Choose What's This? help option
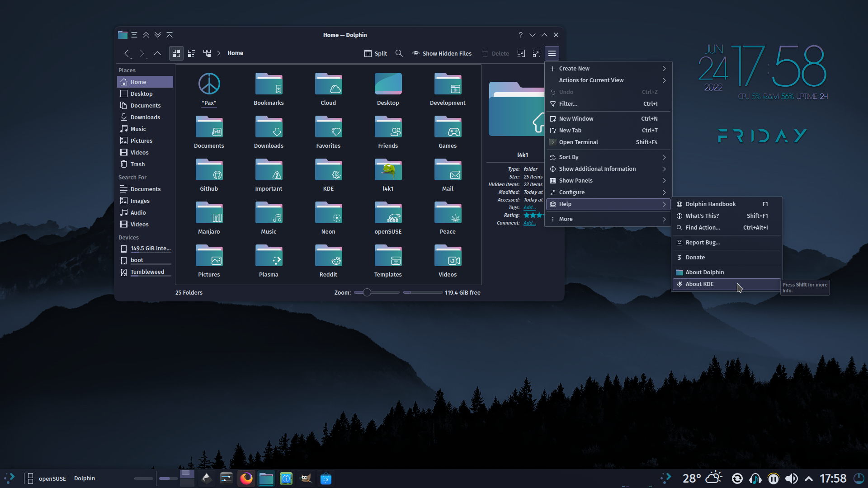 726,216
